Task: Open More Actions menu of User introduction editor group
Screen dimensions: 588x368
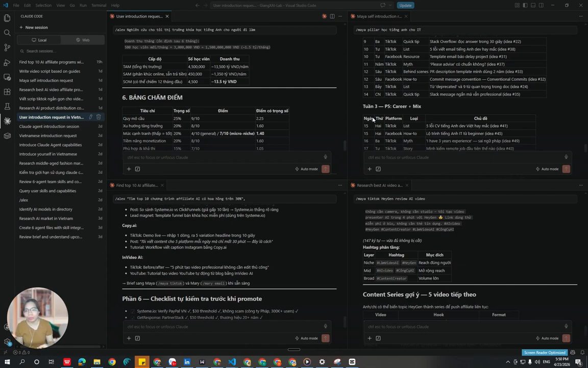Action: pyautogui.click(x=340, y=16)
